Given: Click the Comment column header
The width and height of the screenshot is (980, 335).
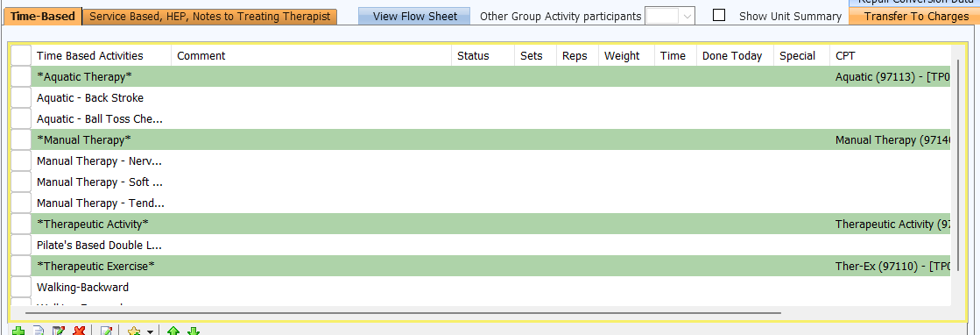Looking at the screenshot, I should pyautogui.click(x=311, y=56).
